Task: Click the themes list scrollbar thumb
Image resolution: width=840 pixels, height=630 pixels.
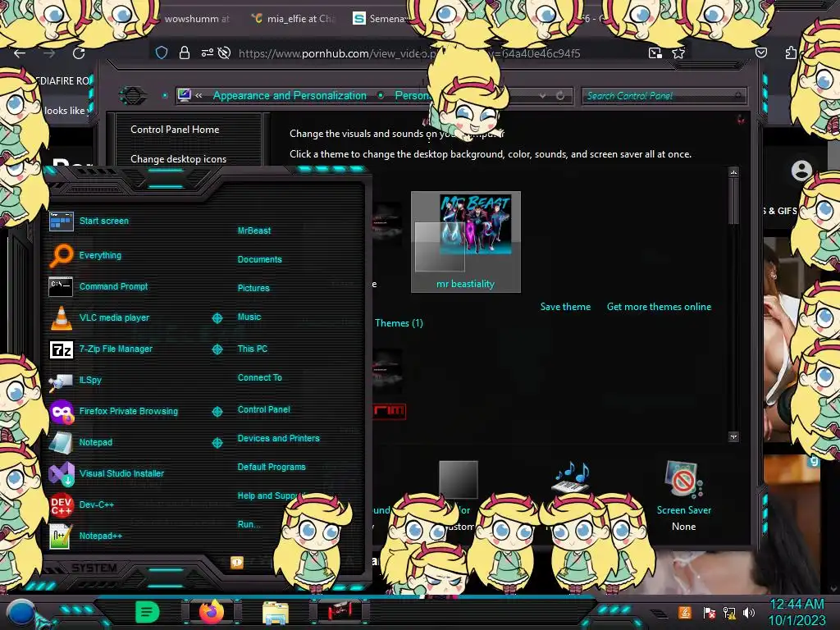Action: tap(734, 202)
